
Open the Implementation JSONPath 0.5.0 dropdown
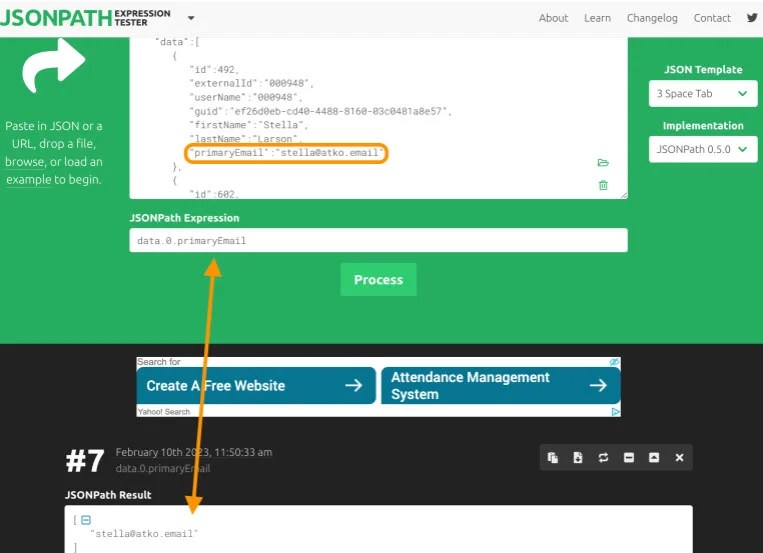(703, 149)
